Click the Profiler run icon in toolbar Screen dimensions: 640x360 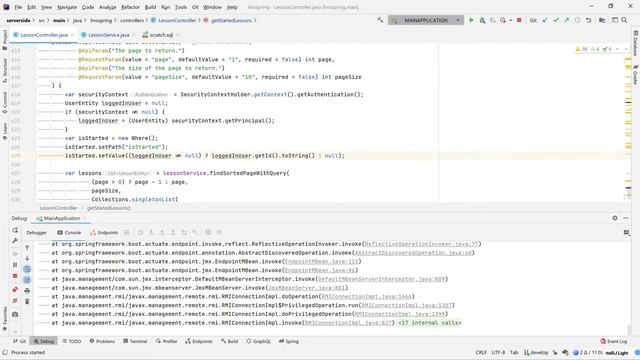pos(503,20)
